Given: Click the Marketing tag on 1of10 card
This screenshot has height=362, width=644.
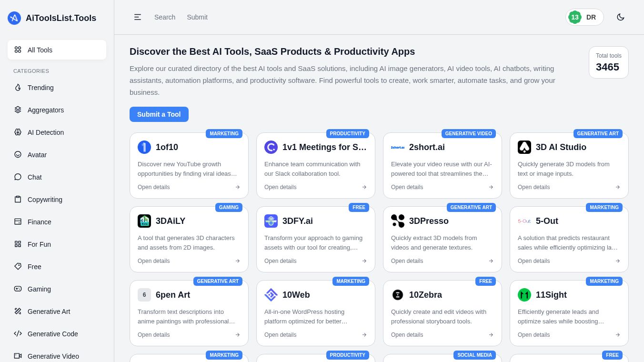Looking at the screenshot, I should [224, 134].
